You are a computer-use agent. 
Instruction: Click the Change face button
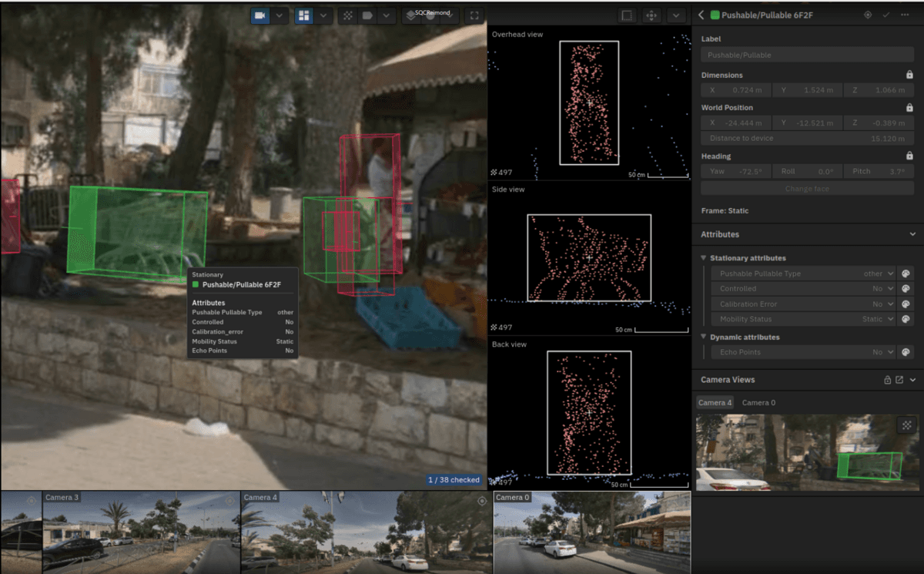click(807, 189)
